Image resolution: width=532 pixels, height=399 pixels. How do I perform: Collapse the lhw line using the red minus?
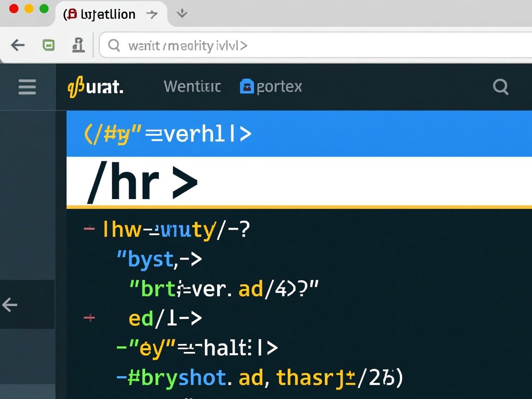89,229
